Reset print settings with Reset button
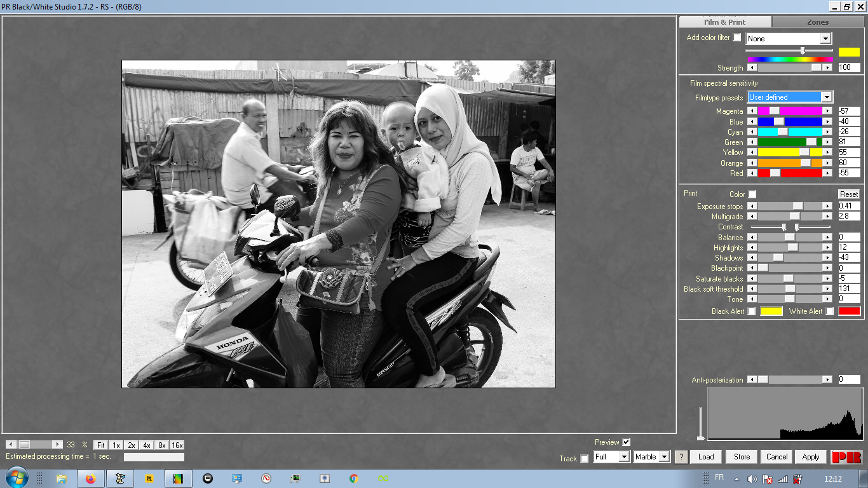 coord(849,194)
